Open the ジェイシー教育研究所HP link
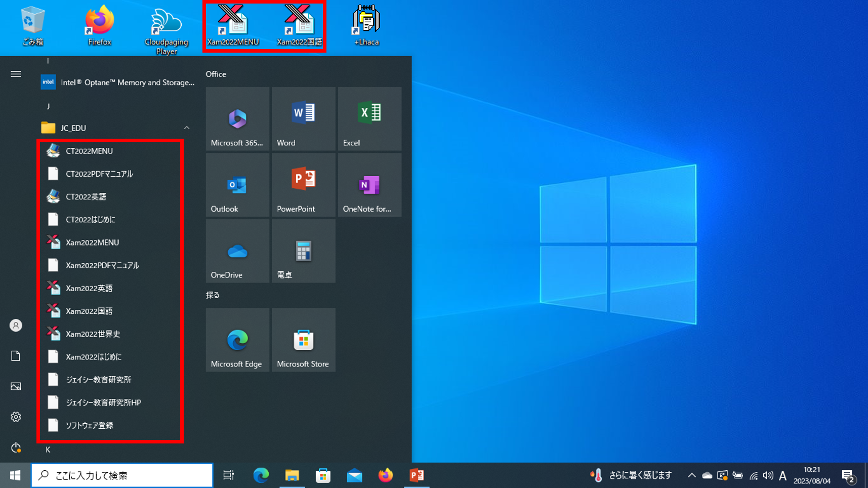This screenshot has height=488, width=868. tap(103, 402)
